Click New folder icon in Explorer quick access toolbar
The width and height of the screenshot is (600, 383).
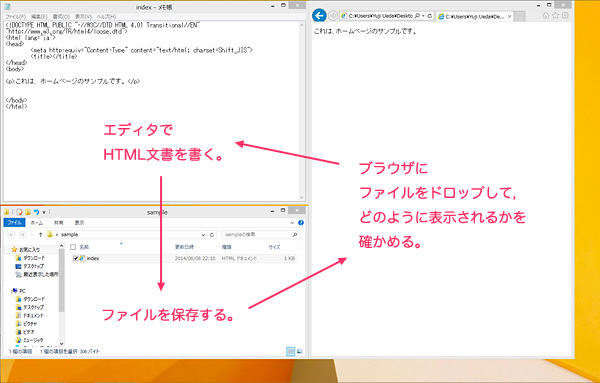tap(28, 212)
